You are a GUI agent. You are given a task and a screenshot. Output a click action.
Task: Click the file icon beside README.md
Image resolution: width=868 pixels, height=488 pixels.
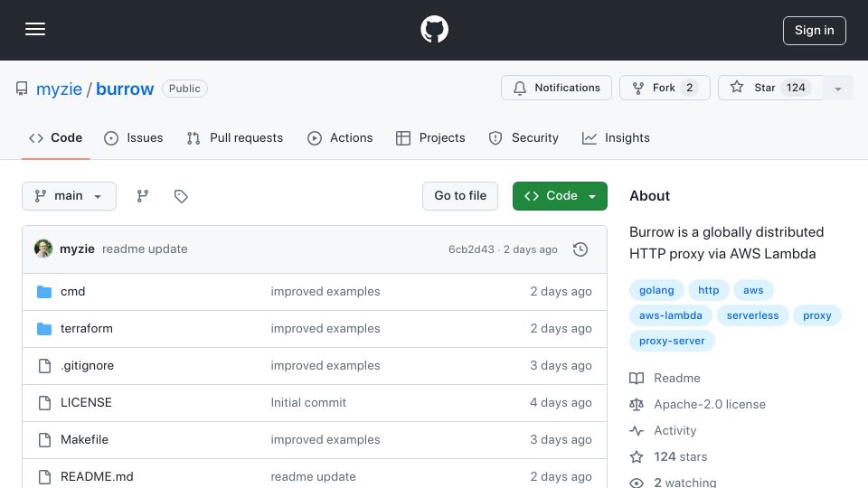pyautogui.click(x=44, y=477)
